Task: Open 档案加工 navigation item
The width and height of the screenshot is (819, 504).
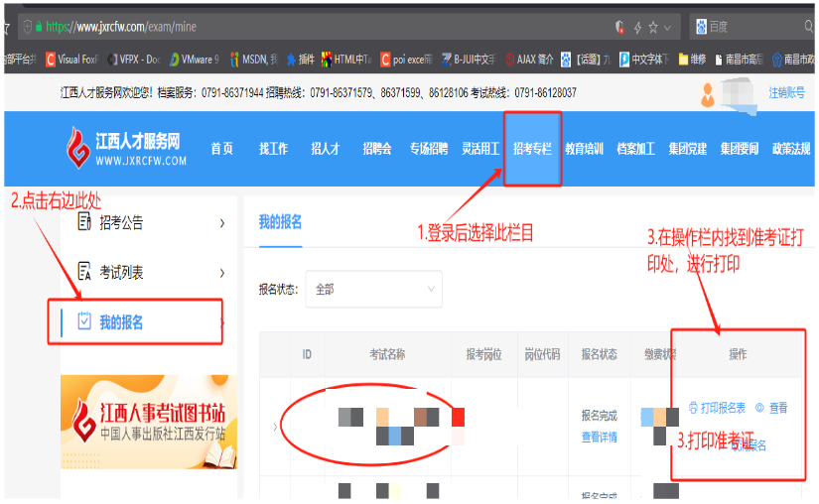Action: [635, 149]
